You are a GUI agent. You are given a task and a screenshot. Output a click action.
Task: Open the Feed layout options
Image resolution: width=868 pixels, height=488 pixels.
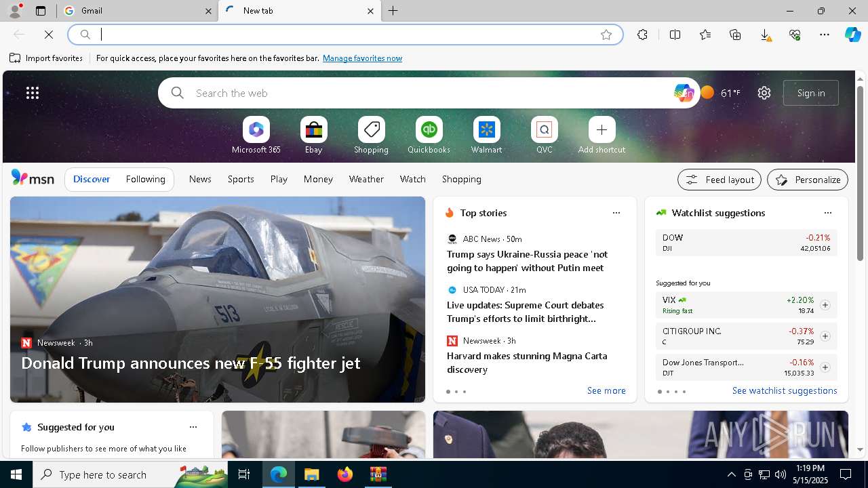tap(719, 180)
